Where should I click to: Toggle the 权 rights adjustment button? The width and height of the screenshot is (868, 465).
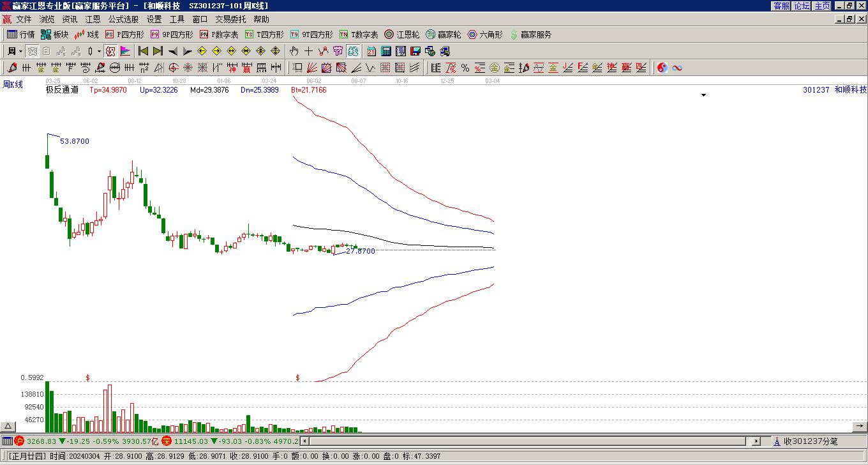point(110,51)
